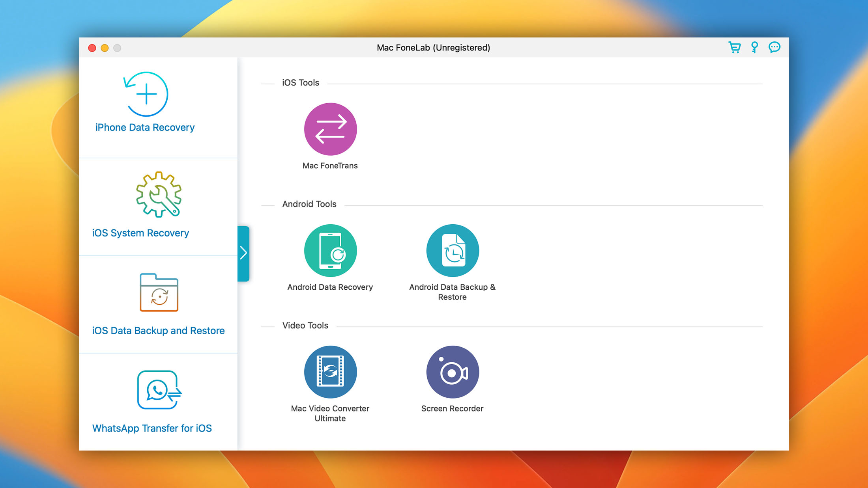Click the iOS System Recovery label
868x488 pixels.
click(x=140, y=233)
